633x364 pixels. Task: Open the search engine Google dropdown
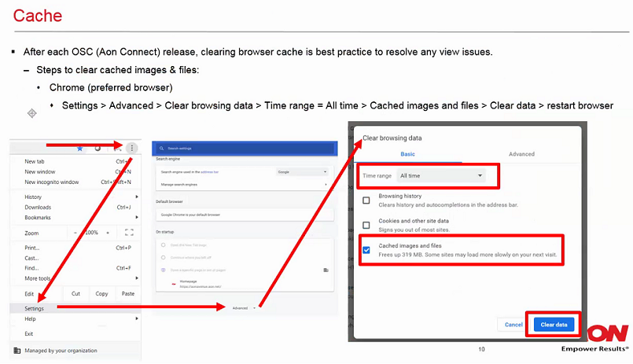coord(302,171)
